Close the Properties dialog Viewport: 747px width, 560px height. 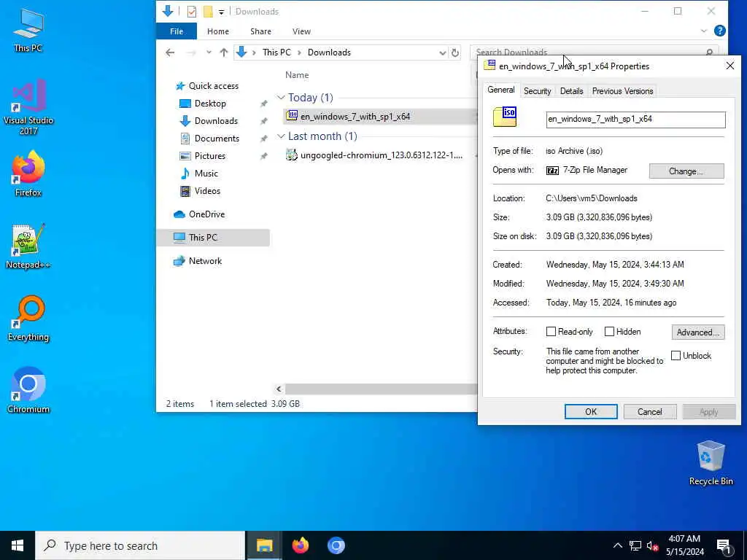click(x=729, y=66)
